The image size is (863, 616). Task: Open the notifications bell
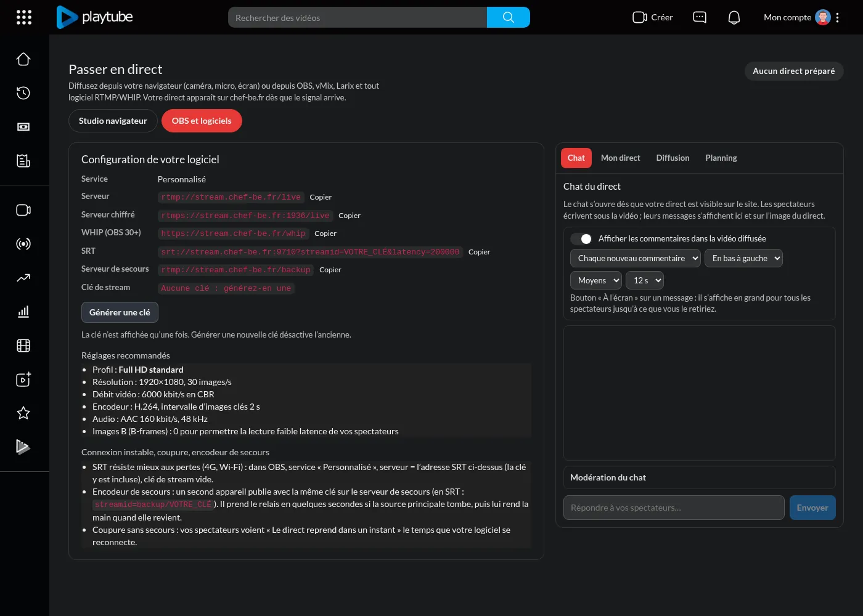pyautogui.click(x=734, y=17)
